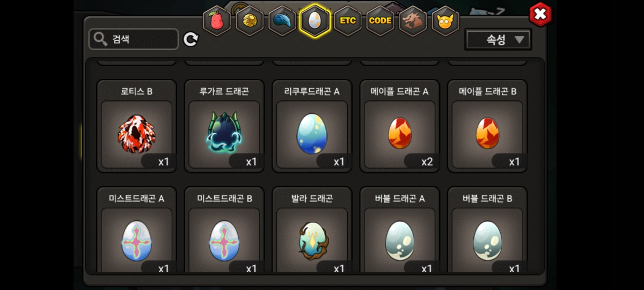Image resolution: width=644 pixels, height=290 pixels.
Task: Expand the 속성 attribute dropdown
Action: point(498,40)
